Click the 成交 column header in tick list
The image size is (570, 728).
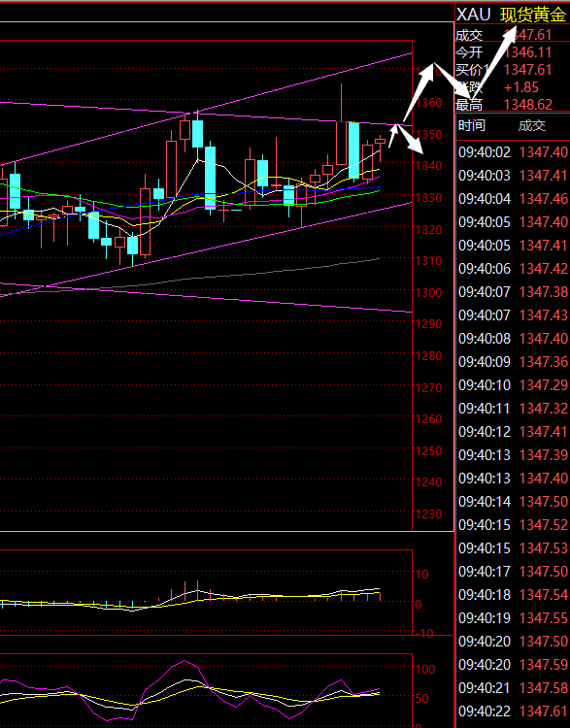[x=531, y=125]
